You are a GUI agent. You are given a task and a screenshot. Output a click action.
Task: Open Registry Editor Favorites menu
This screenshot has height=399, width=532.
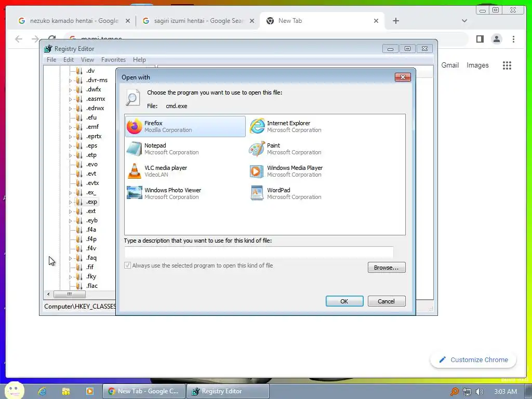[x=113, y=60]
